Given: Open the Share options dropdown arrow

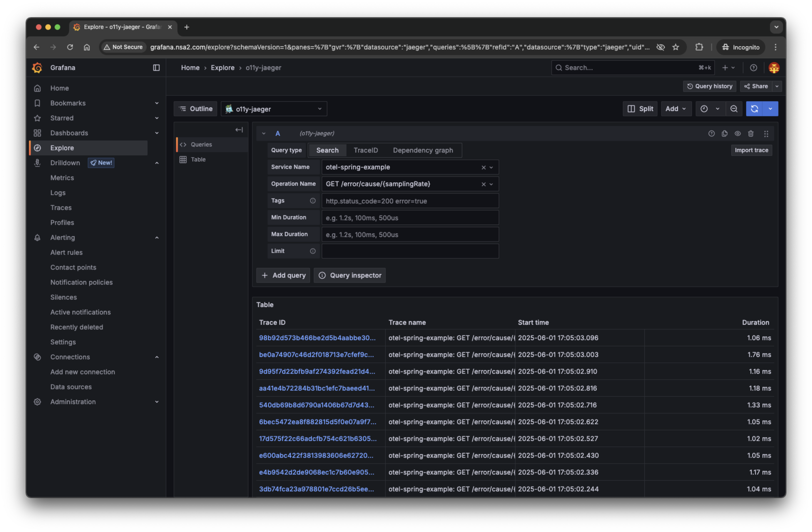Looking at the screenshot, I should (777, 86).
